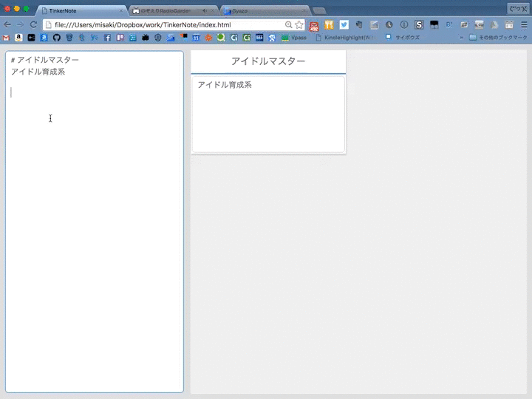The height and width of the screenshot is (399, 532).
Task: Open the Google Drive extension icon
Action: 494,24
